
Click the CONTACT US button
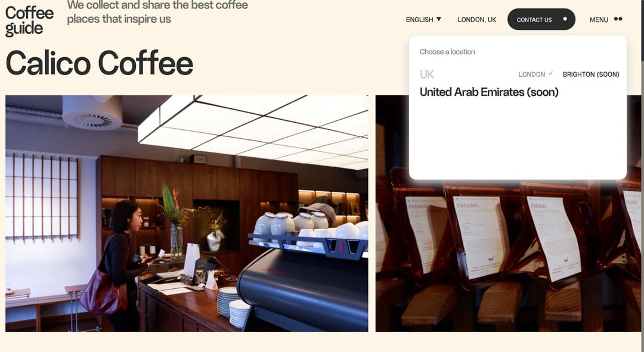coord(541,19)
